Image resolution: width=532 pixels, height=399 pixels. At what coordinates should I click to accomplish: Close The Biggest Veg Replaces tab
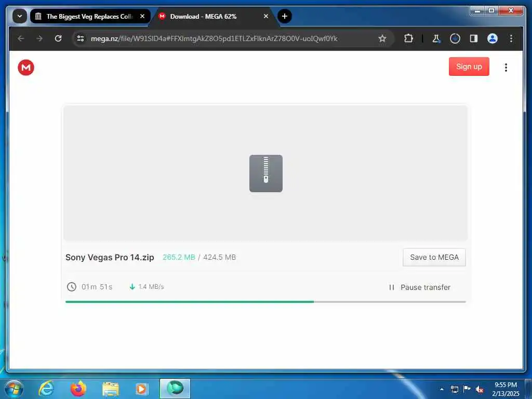[142, 16]
